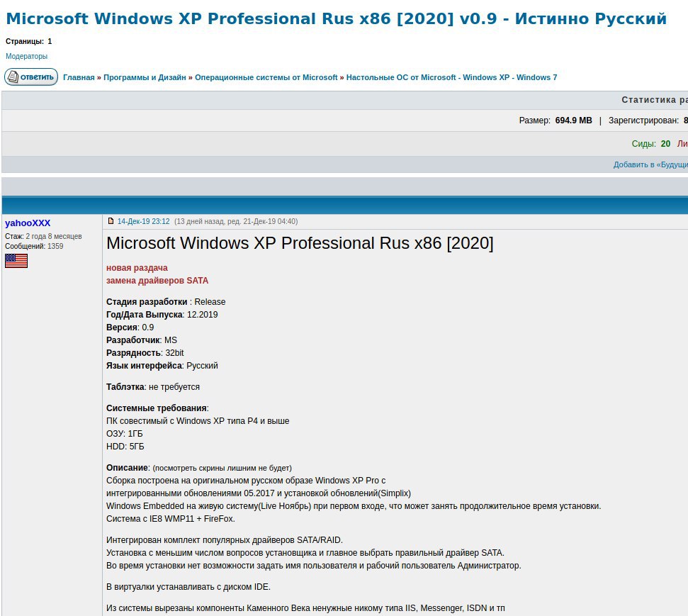Viewport: 688px width, 616px height.
Task: Click the Год/Дата Выпуска: 12.2019 line
Action: coord(162,314)
